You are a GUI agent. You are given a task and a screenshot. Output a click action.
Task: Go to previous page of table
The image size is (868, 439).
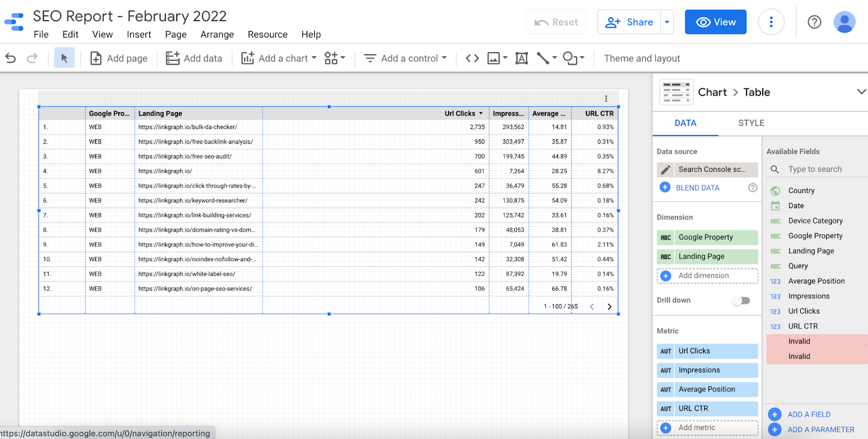[x=592, y=307]
